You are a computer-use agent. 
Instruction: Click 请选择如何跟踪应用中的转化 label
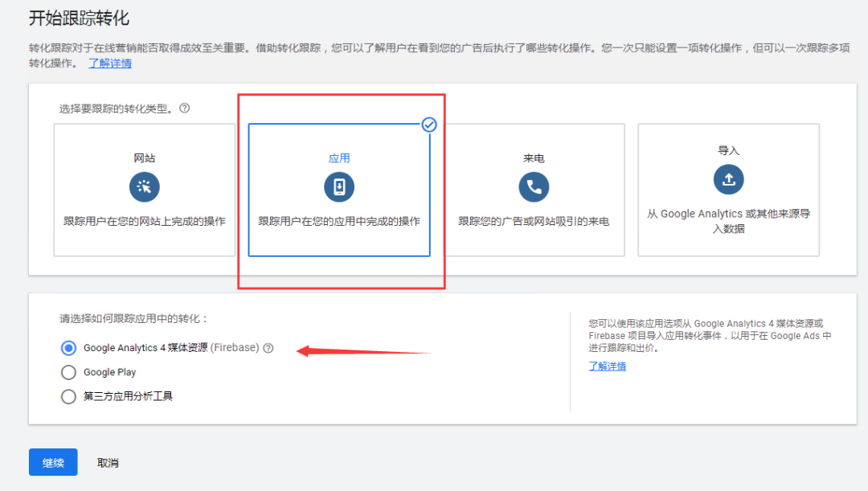tap(134, 318)
